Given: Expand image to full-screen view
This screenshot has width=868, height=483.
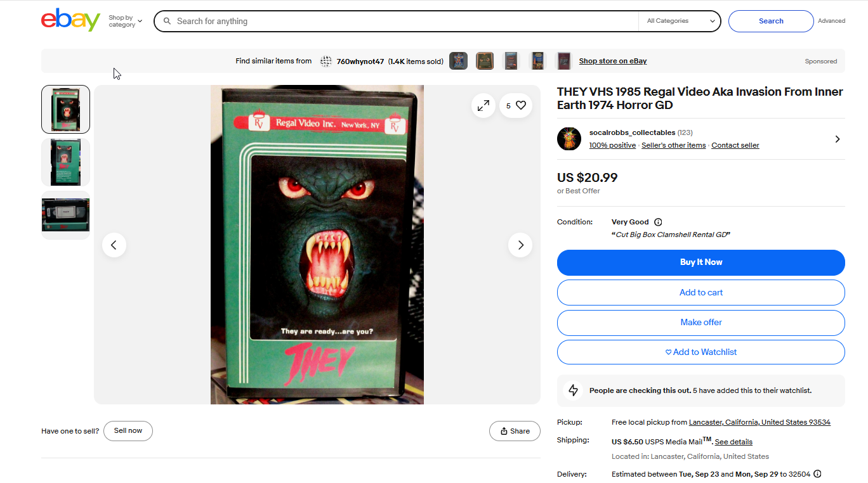Looking at the screenshot, I should 483,105.
